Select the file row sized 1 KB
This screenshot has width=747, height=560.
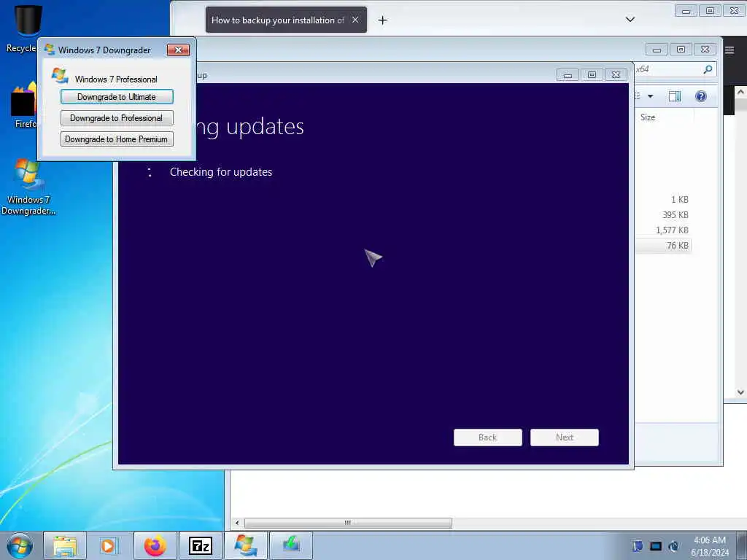pos(663,200)
